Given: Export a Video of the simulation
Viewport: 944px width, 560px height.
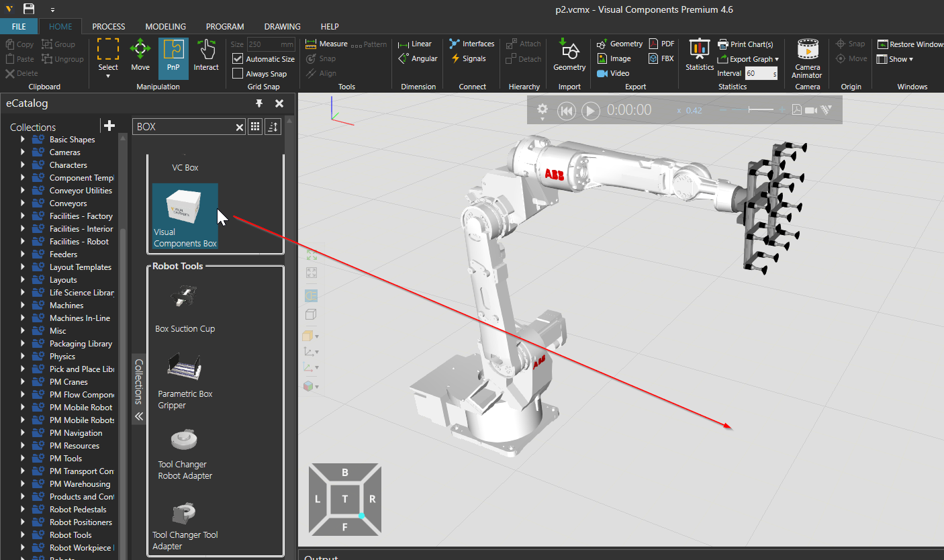Looking at the screenshot, I should 613,73.
